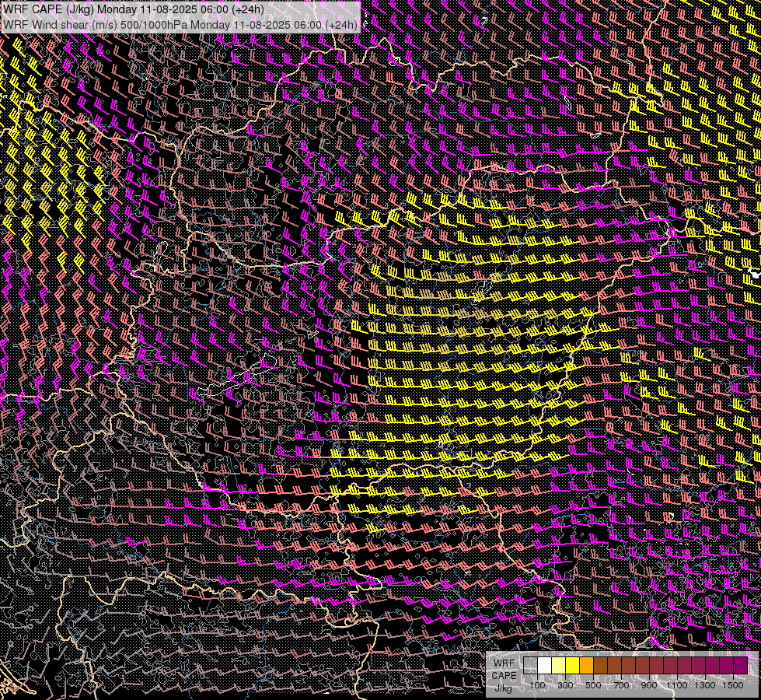Select the bright yellow legend swatch
761x700 pixels.
pyautogui.click(x=572, y=666)
